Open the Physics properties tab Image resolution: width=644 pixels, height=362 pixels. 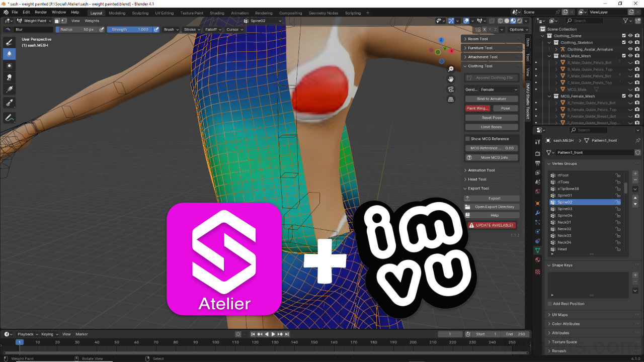[537, 231]
